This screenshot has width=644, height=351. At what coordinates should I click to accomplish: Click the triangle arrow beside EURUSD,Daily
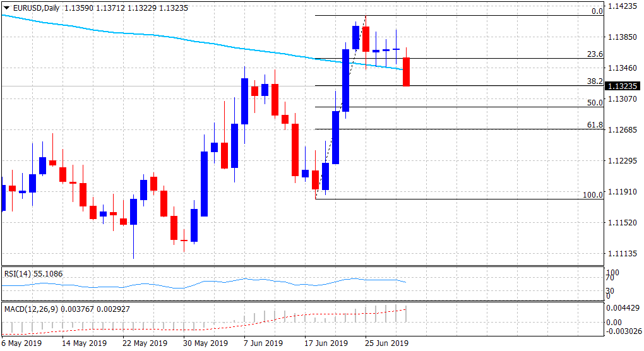coord(6,8)
